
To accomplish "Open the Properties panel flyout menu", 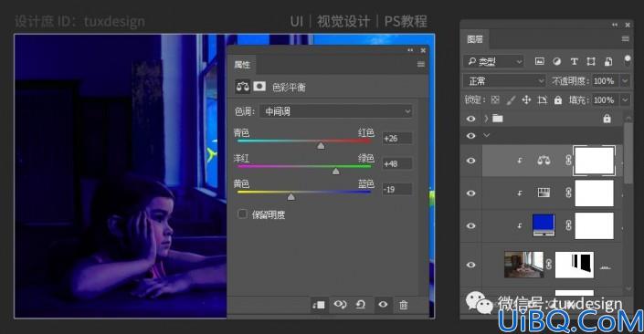I will pos(420,65).
